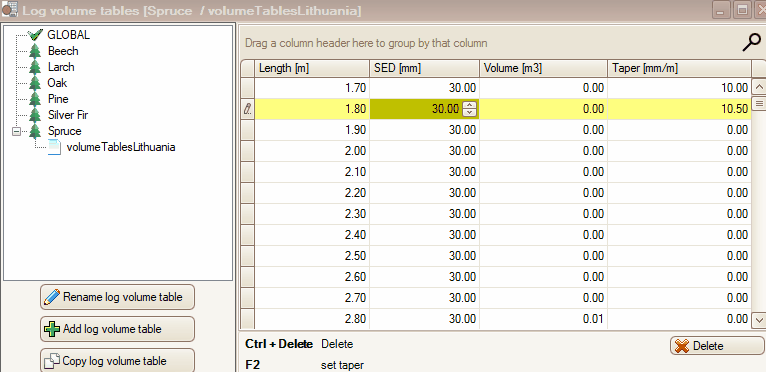
Task: Select the Beech species node
Action: click(63, 51)
